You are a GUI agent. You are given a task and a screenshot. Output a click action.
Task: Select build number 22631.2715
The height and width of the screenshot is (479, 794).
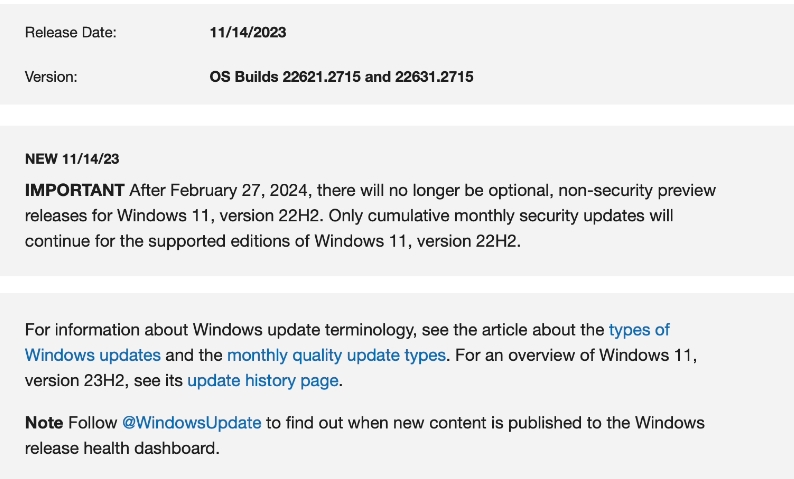coord(434,77)
